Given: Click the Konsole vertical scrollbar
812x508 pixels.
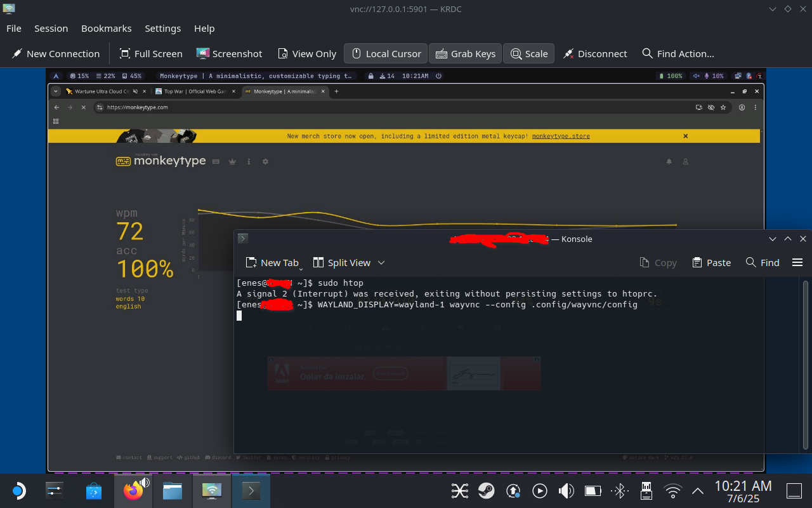Looking at the screenshot, I should (806, 364).
